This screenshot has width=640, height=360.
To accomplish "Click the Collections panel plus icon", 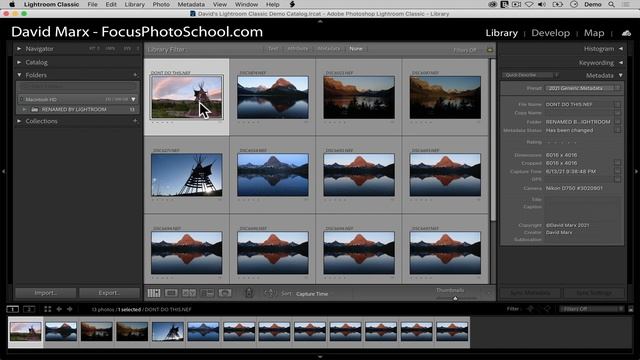I will pos(135,121).
